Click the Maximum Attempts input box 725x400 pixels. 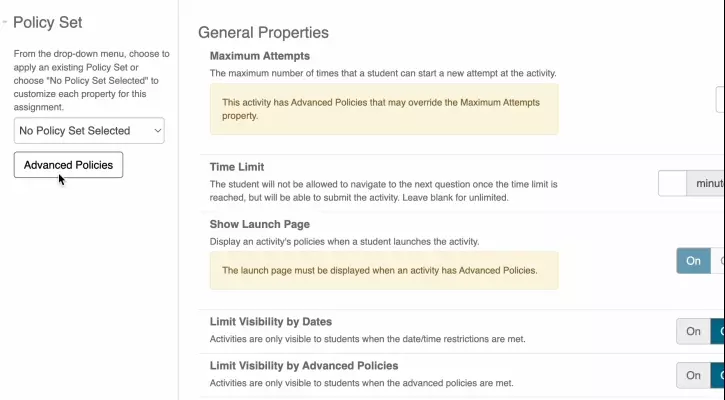720,99
